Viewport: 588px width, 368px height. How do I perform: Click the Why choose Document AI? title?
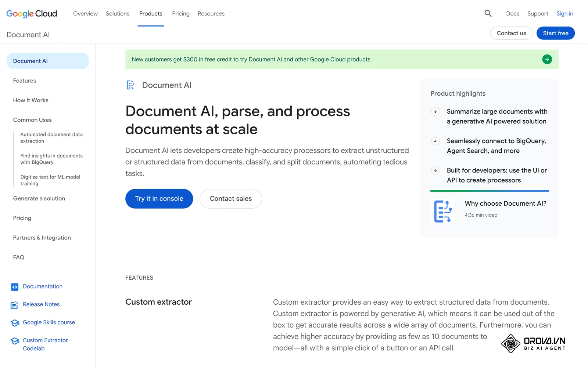506,204
